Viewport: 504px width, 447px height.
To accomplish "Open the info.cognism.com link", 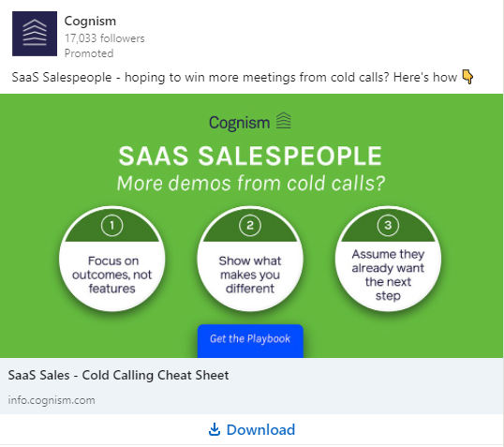I will (52, 400).
